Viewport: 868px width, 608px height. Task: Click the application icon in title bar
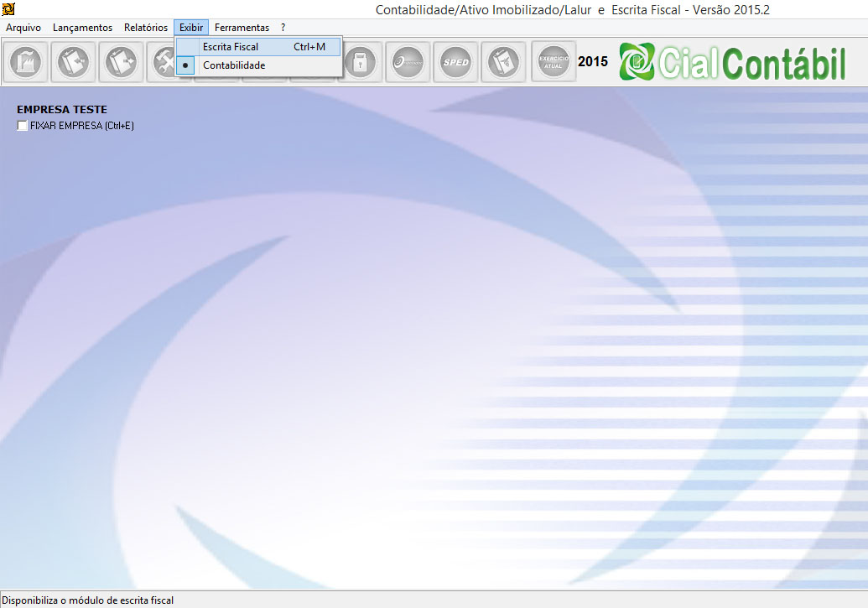[x=8, y=9]
